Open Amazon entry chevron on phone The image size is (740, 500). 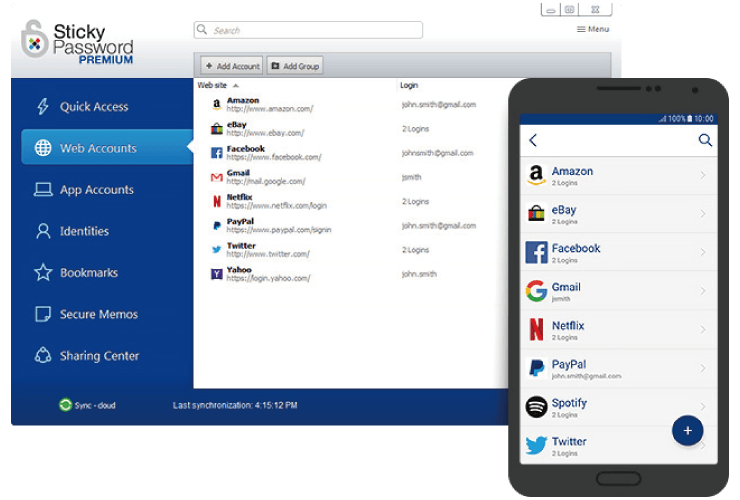[703, 175]
